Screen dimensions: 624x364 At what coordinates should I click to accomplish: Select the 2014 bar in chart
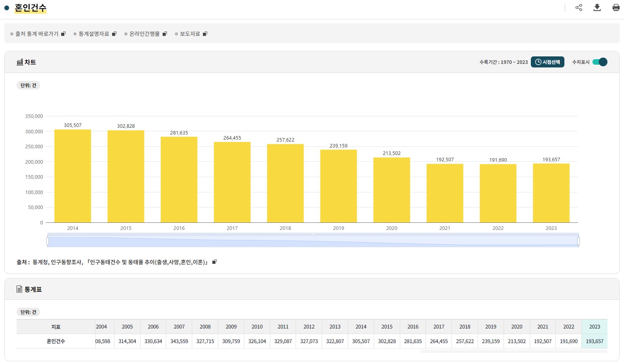(x=73, y=176)
